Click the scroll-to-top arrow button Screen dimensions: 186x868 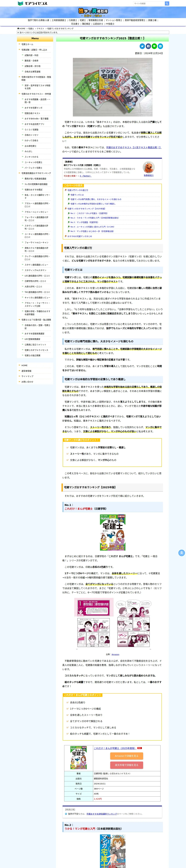pos(182,553)
